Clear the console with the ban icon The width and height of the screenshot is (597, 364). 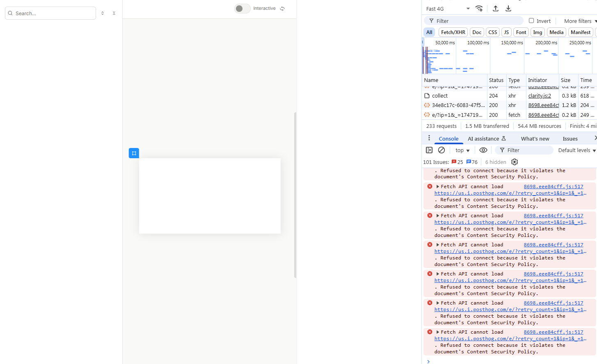coord(441,150)
